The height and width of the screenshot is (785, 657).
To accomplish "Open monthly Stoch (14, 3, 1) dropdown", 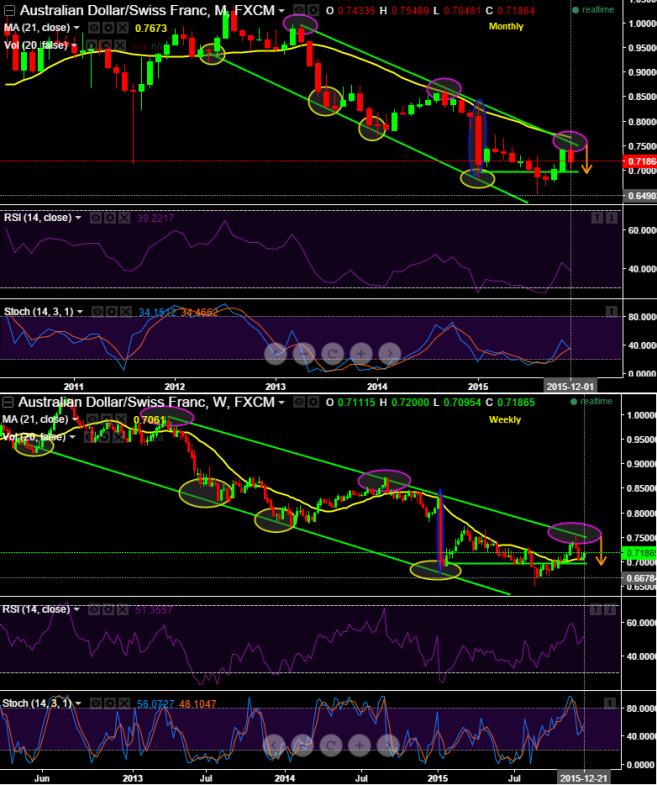I will pyautogui.click(x=80, y=312).
